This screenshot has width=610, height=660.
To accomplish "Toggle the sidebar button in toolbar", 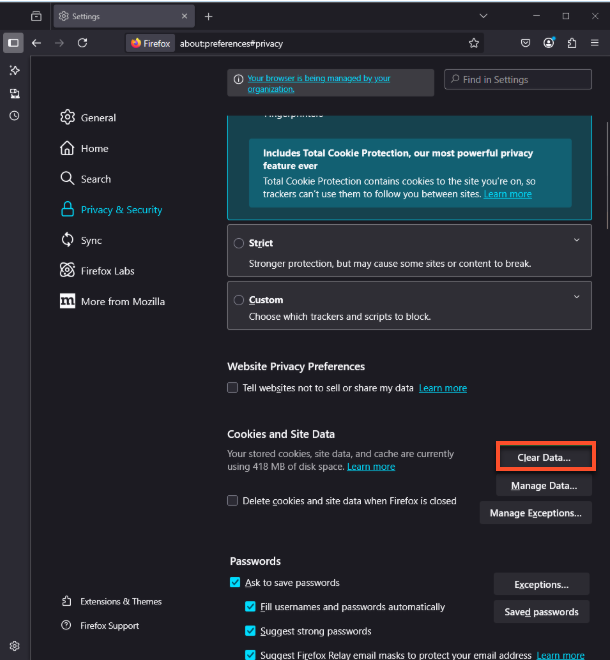I will click(x=13, y=43).
